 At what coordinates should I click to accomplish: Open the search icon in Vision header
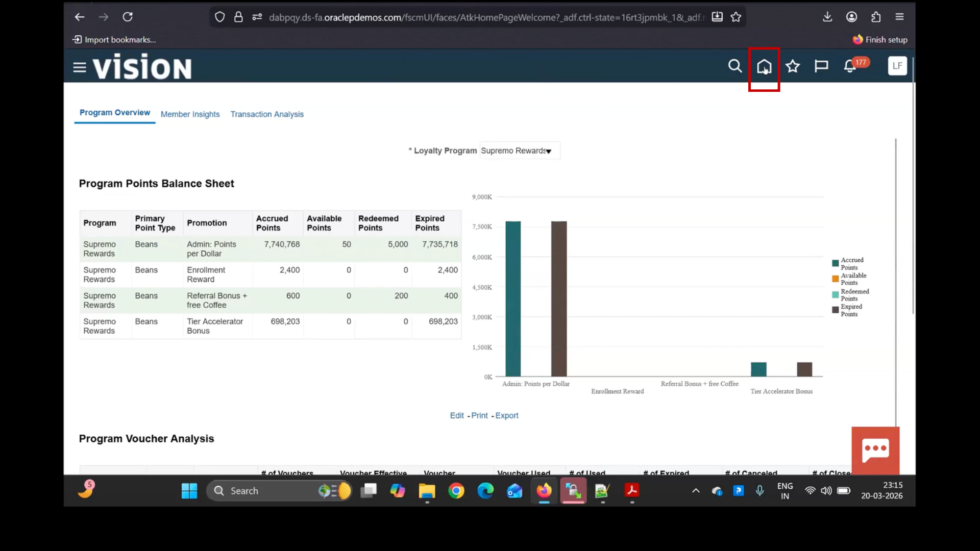[734, 66]
